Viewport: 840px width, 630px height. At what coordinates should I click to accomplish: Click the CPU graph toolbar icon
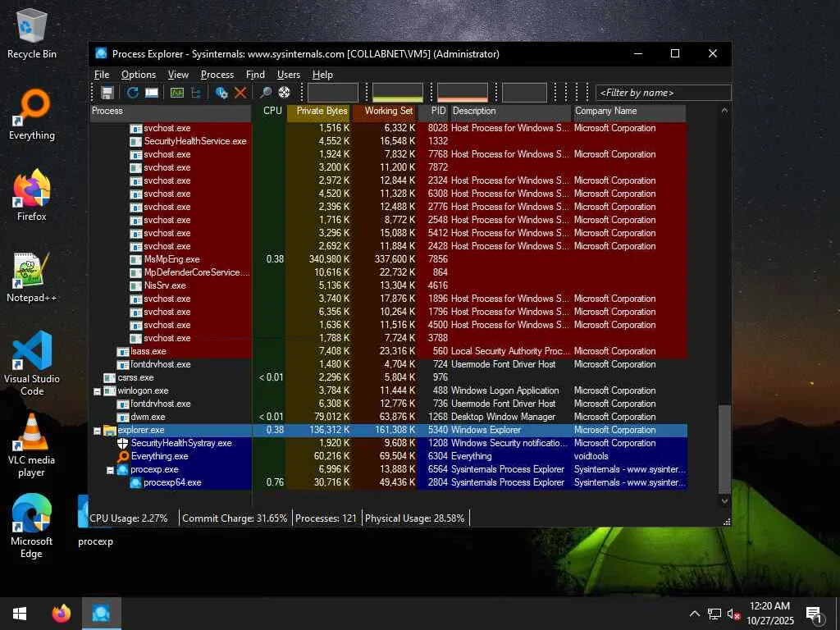pos(177,93)
